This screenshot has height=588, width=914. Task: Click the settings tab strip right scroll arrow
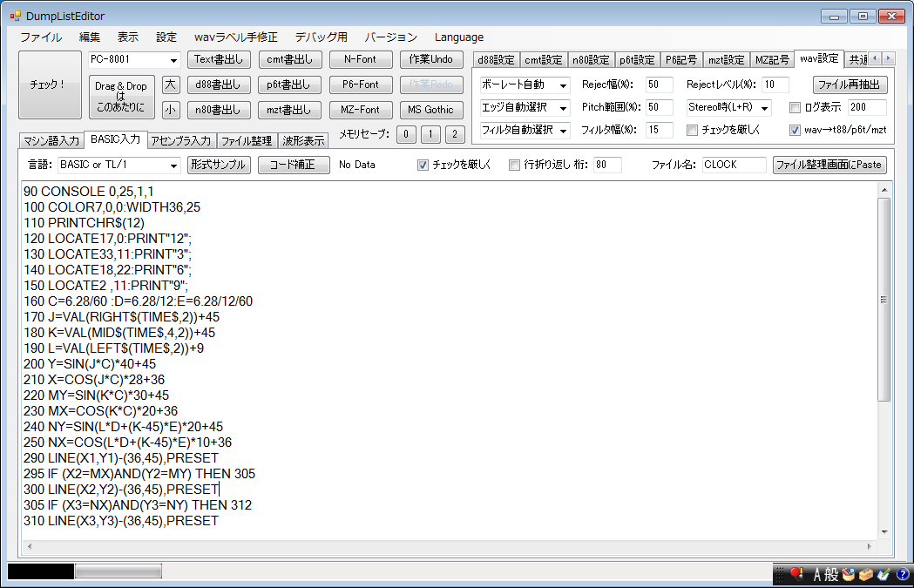889,58
